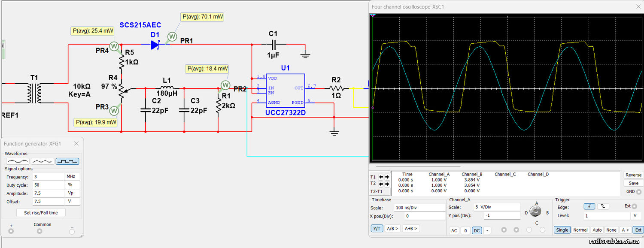Select capacitor C2 22pF symbol
Screen dimensions: 644x248
click(145, 110)
